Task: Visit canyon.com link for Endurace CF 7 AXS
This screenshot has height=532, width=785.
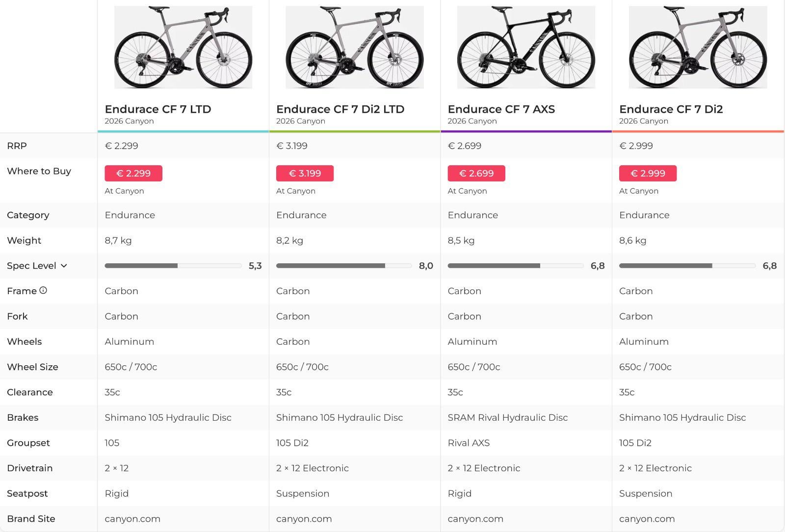Action: coord(475,519)
